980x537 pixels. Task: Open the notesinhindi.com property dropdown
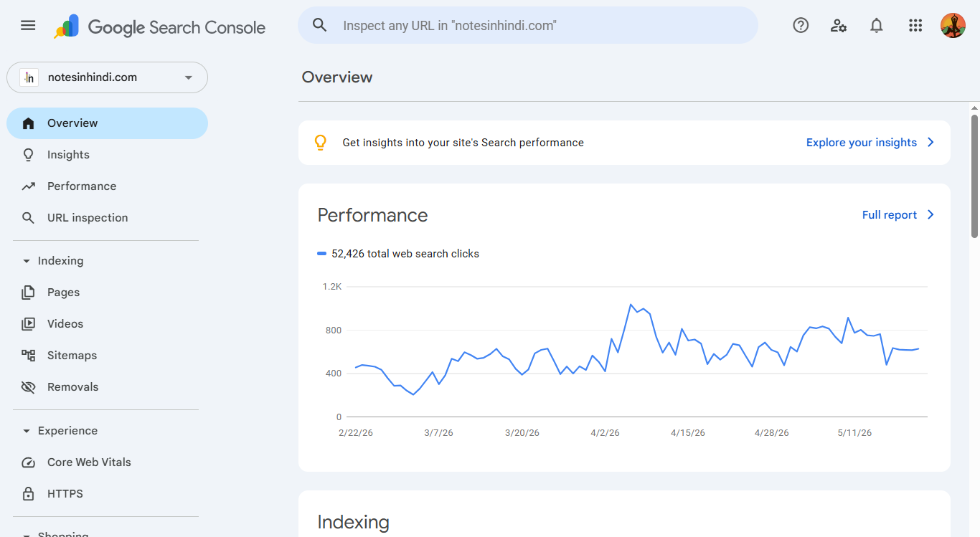coord(107,77)
